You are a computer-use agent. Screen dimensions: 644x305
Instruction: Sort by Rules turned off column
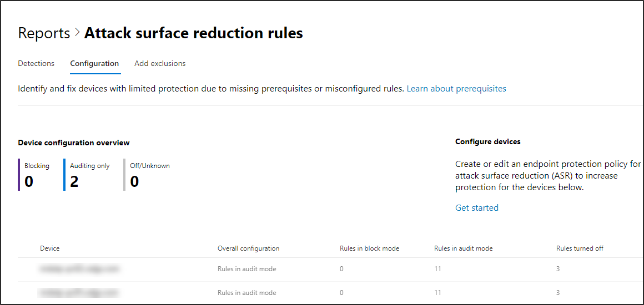click(x=580, y=248)
